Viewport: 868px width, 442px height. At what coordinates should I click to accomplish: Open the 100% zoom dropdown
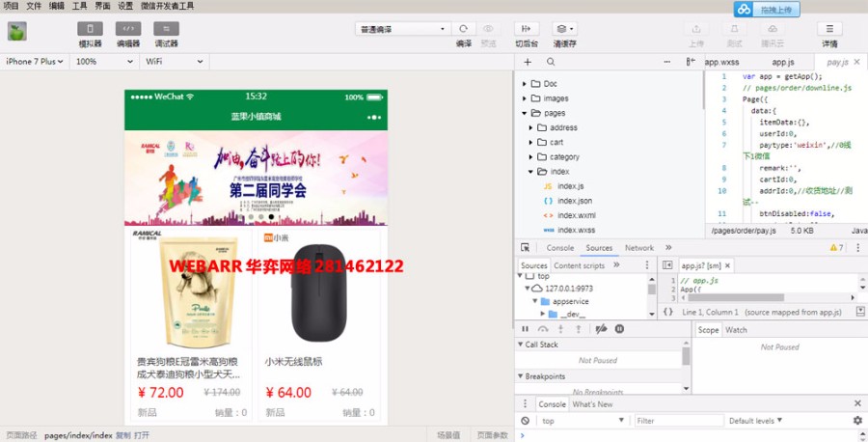click(104, 62)
